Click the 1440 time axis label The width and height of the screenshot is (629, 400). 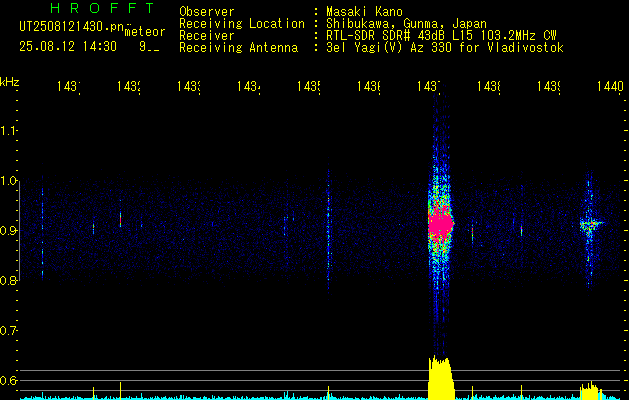(610, 86)
